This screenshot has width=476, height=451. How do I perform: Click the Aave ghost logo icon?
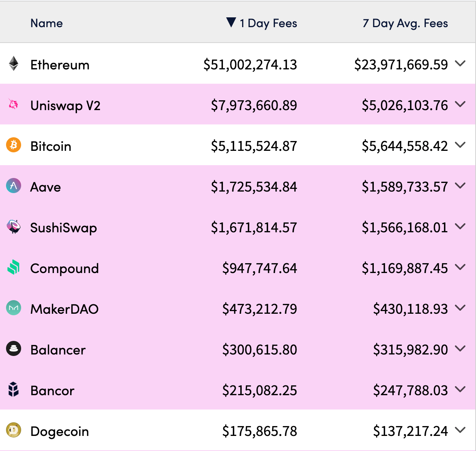(x=14, y=186)
